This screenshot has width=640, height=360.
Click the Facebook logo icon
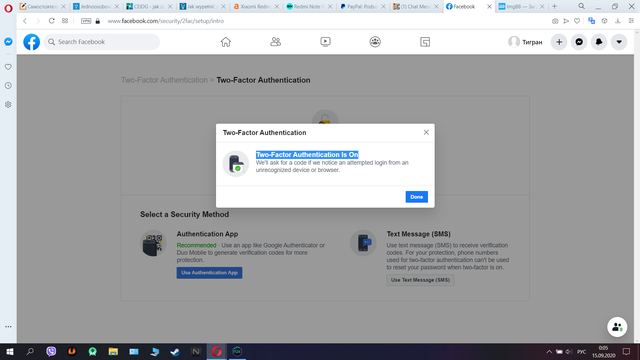point(31,42)
